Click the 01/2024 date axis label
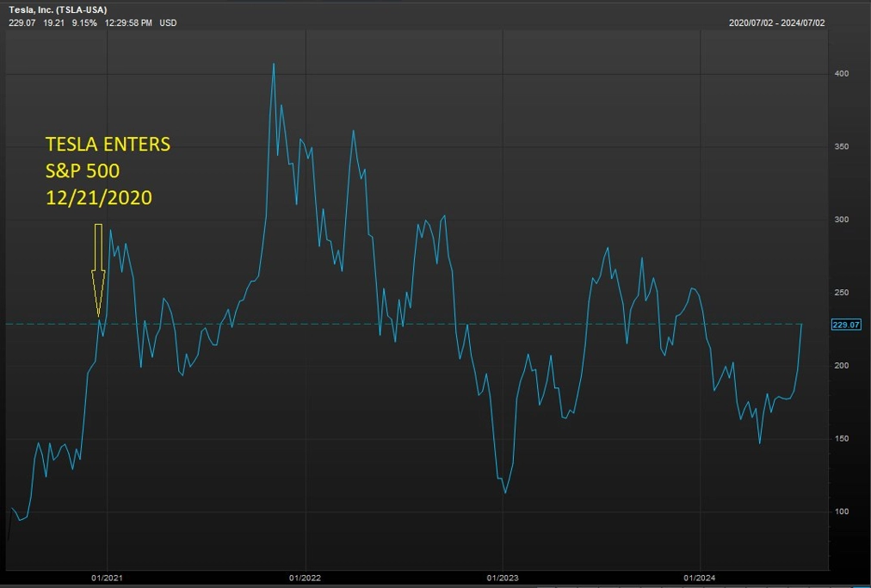The image size is (871, 588). click(700, 578)
